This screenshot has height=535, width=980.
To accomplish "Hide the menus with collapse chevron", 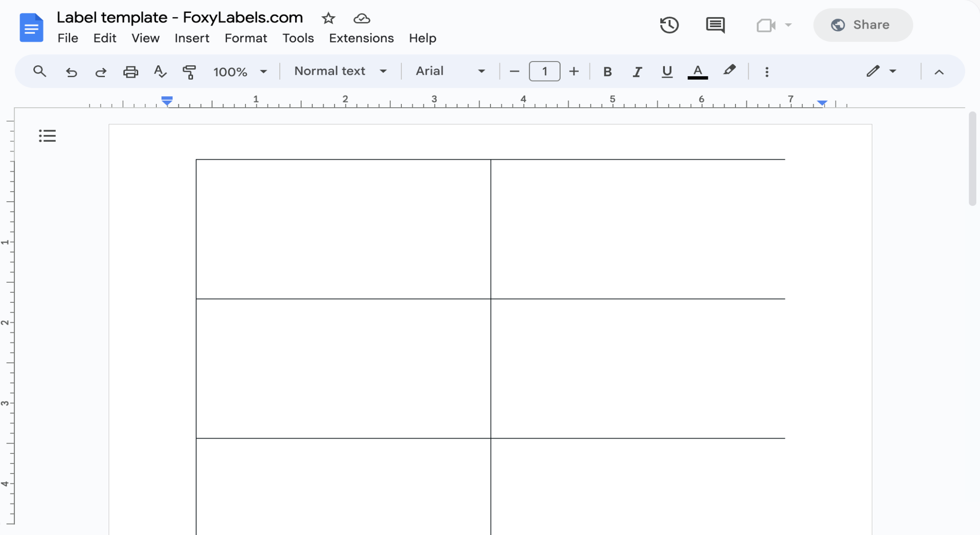I will pos(939,72).
